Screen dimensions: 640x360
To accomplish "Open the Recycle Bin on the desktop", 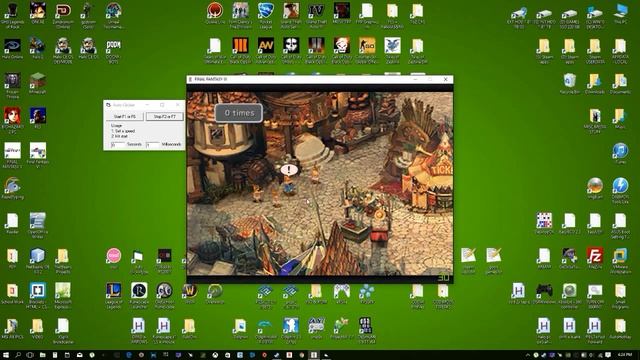I will [569, 83].
